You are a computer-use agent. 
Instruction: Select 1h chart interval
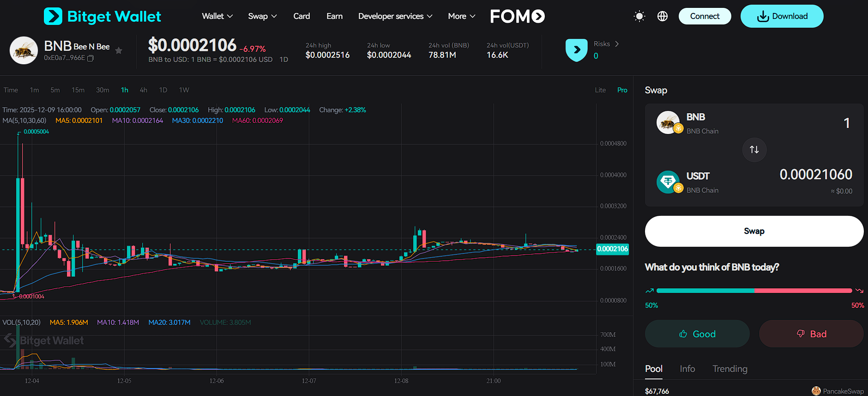tap(125, 90)
